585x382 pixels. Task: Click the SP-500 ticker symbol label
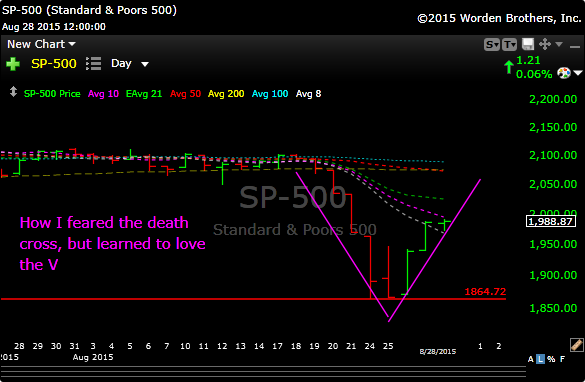point(54,64)
